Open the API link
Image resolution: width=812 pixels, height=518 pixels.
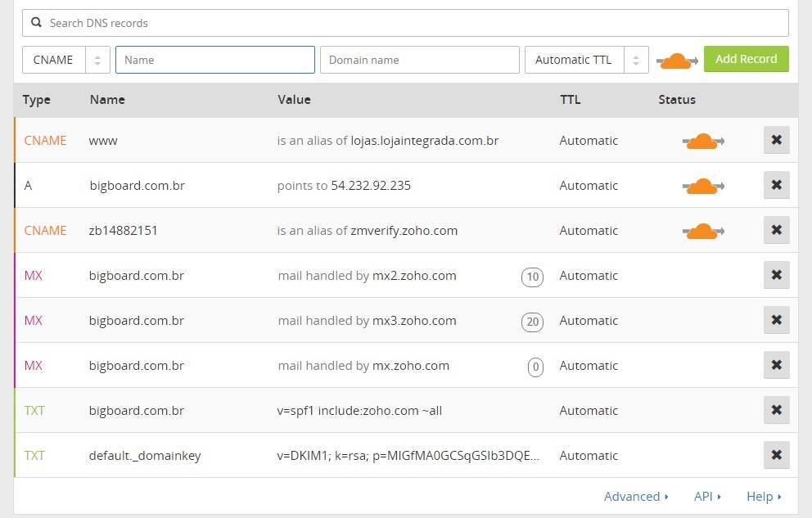pos(707,497)
